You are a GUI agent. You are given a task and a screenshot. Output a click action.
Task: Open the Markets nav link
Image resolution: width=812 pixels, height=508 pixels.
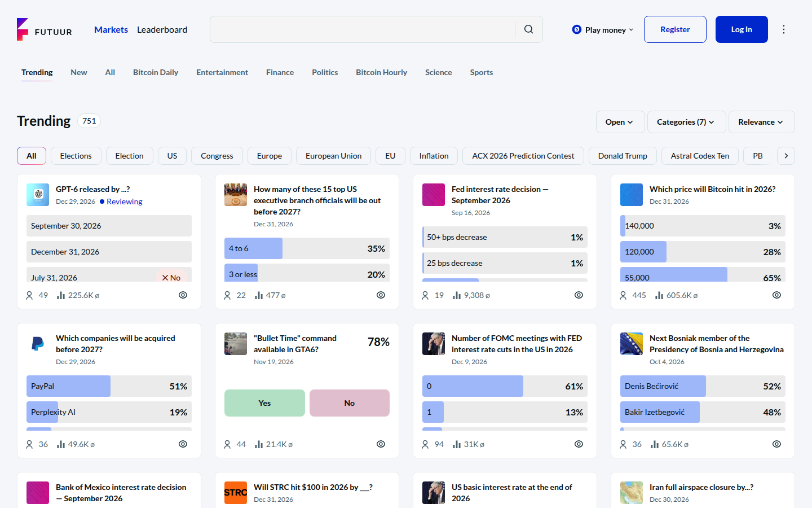click(111, 29)
